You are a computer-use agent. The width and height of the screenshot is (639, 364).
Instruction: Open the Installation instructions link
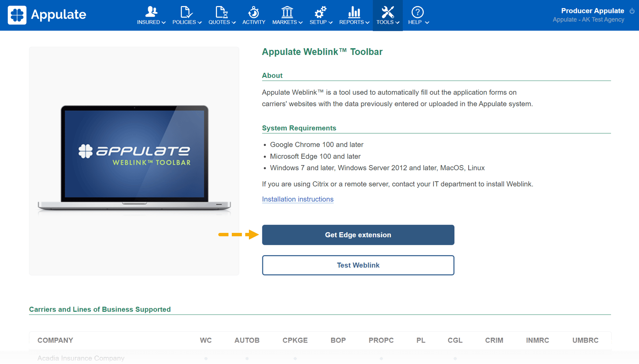pos(298,199)
